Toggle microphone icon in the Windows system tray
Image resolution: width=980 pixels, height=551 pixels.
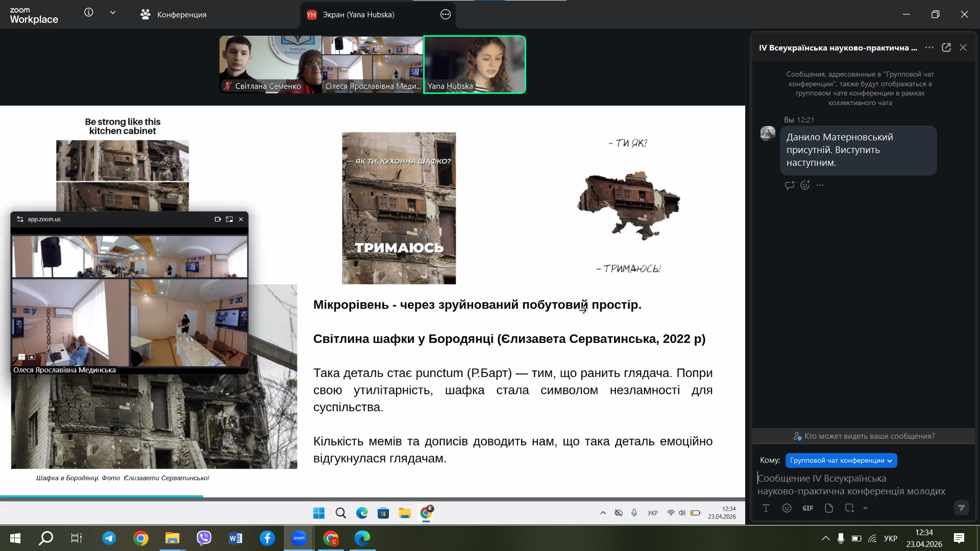[841, 538]
